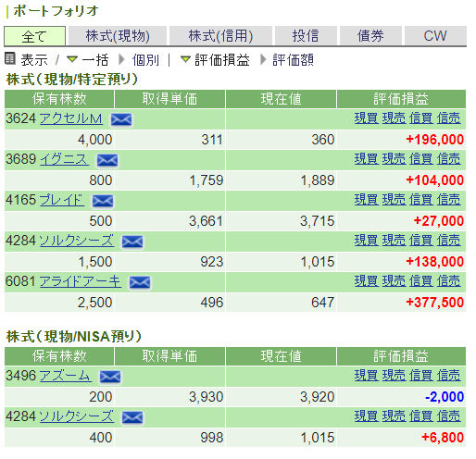
Task: Click 信売 for 4165 プレイド
Action: point(449,200)
